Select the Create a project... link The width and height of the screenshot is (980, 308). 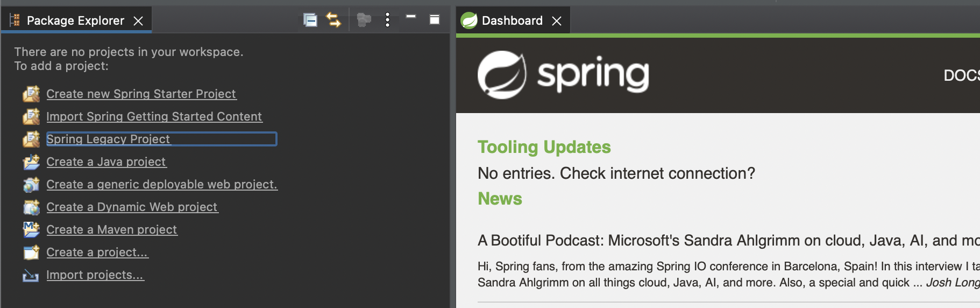tap(97, 252)
